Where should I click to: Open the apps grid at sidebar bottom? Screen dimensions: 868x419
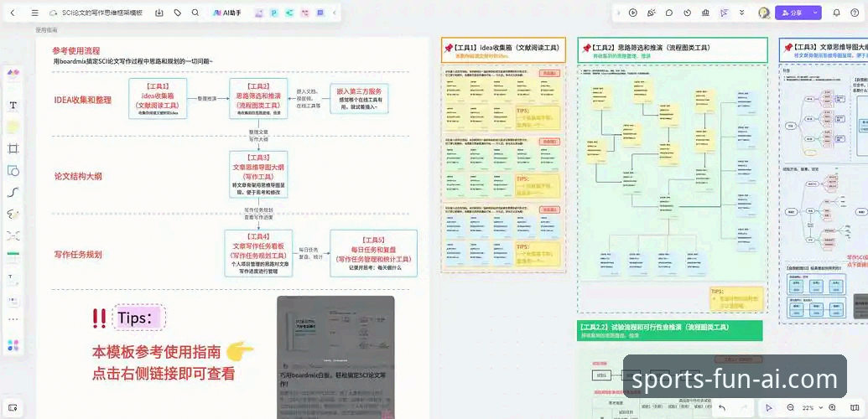point(13,345)
